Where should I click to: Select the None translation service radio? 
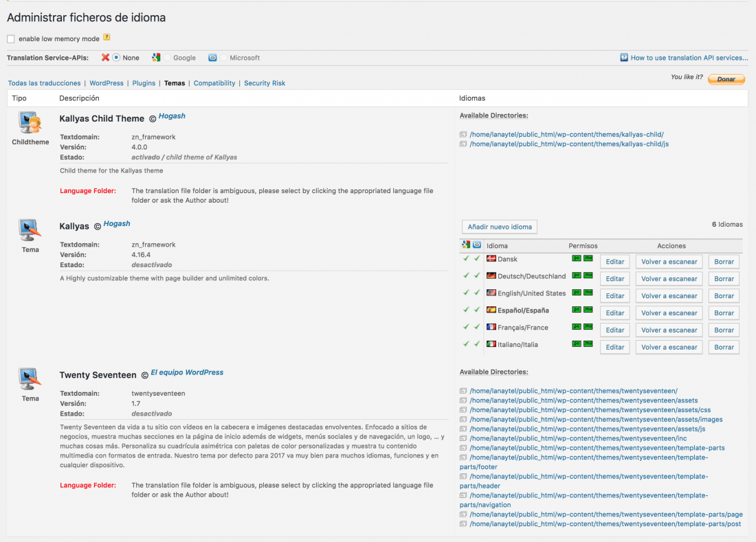(x=116, y=57)
